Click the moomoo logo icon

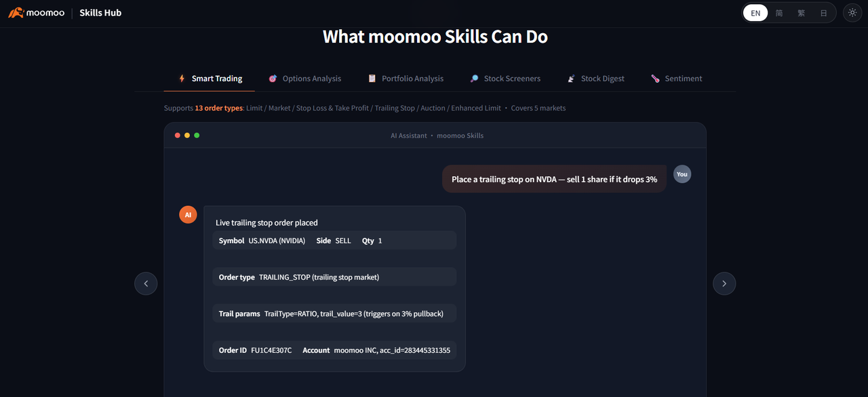click(x=16, y=12)
